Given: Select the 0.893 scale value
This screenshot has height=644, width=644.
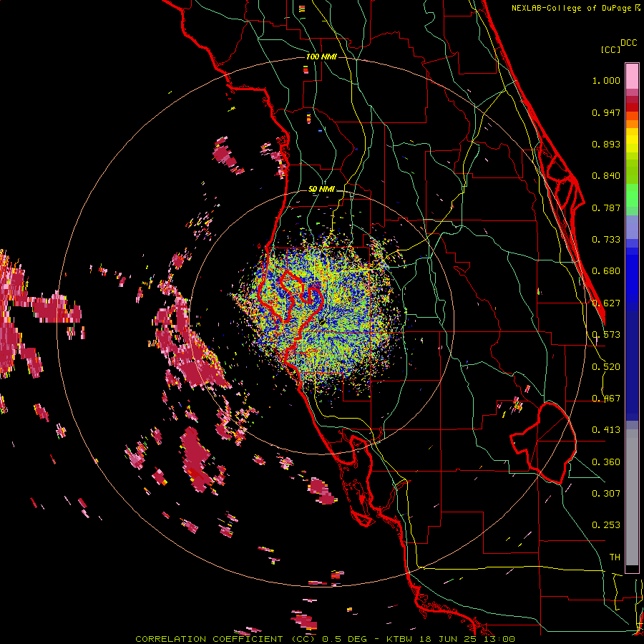Looking at the screenshot, I should click(606, 144).
